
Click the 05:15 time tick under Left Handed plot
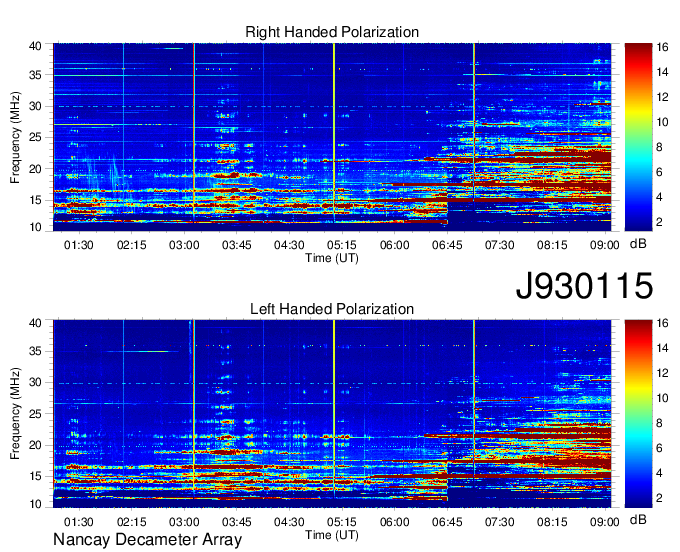(342, 522)
